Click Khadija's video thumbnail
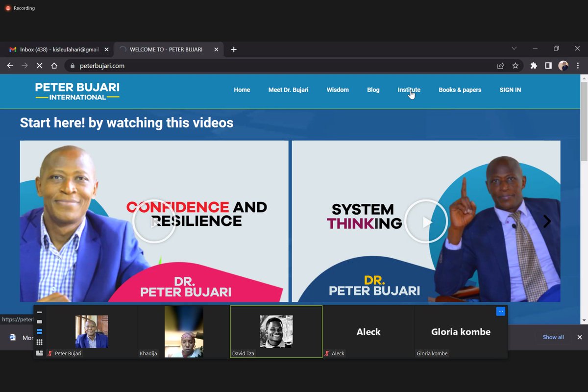 [x=184, y=332]
